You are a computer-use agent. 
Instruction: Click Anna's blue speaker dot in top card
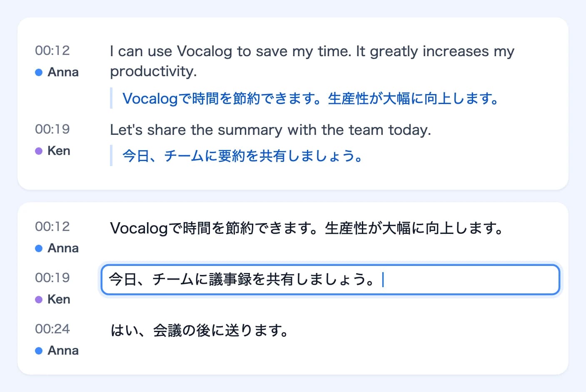coord(39,72)
